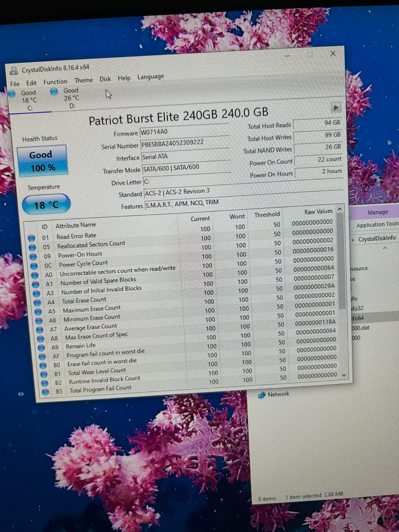
Task: Click the Threshold column header
Action: [267, 214]
